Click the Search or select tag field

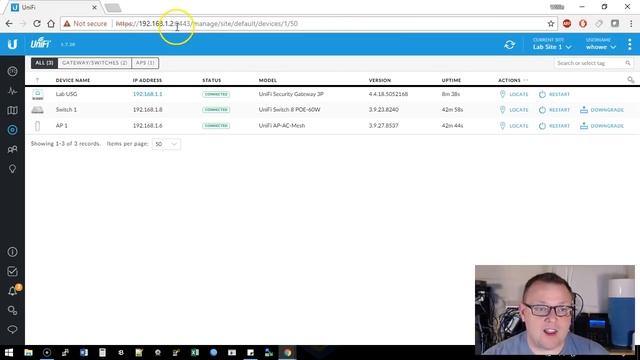593,63
